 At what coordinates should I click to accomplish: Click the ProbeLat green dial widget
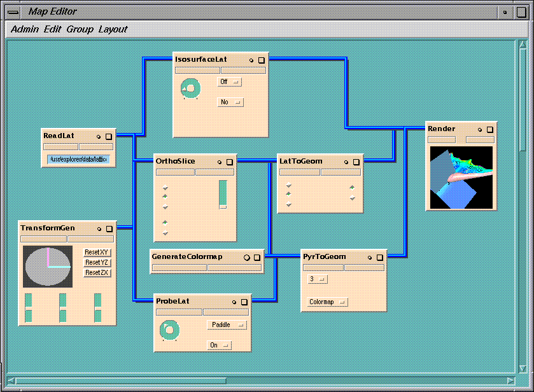click(x=169, y=329)
